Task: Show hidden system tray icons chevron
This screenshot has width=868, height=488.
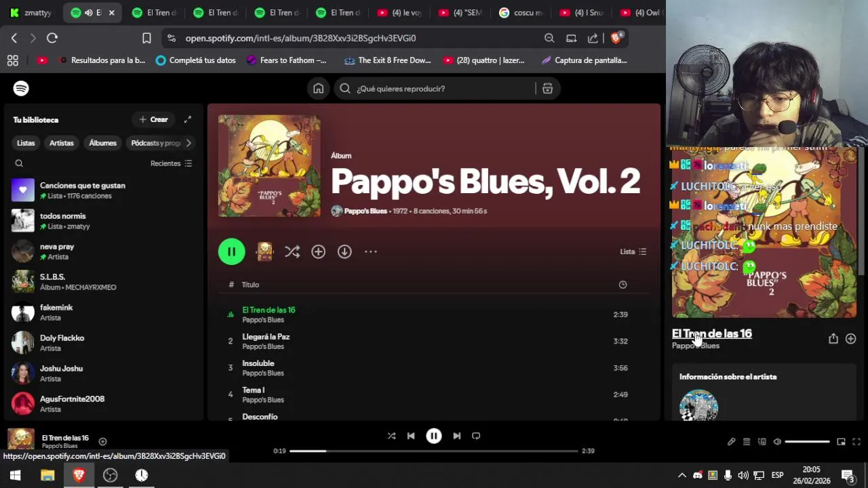Action: [x=682, y=475]
